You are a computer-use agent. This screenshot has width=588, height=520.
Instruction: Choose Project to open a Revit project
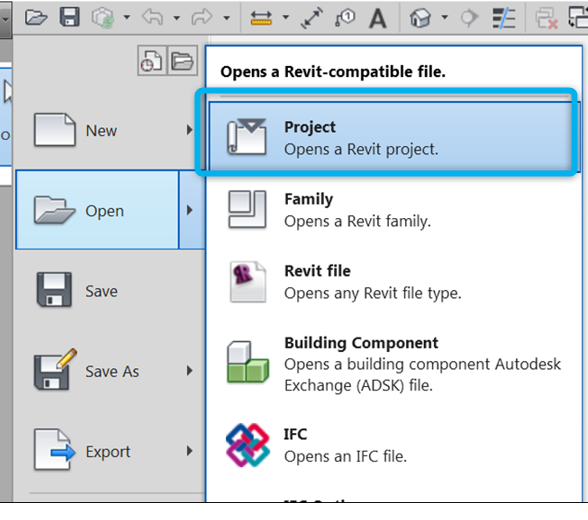(390, 137)
